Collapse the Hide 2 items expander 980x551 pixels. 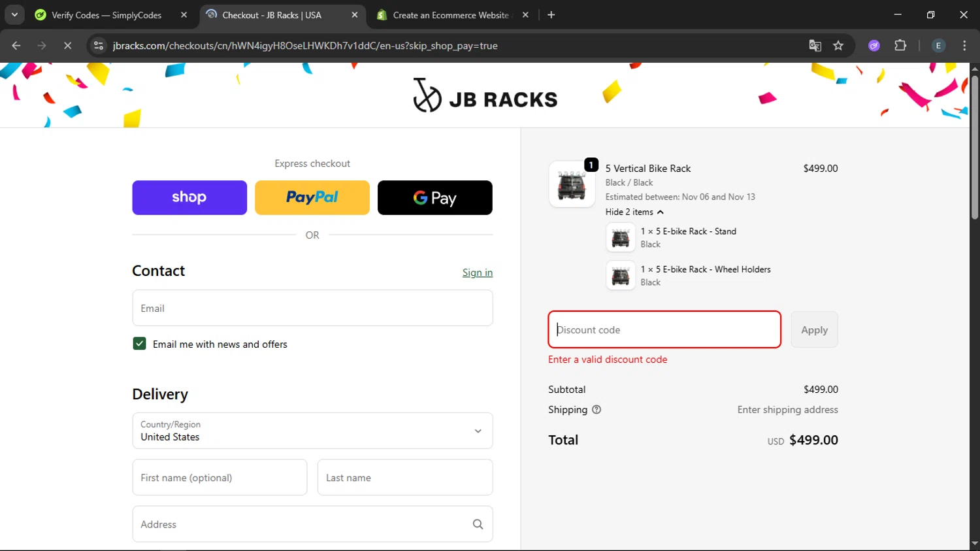point(634,212)
